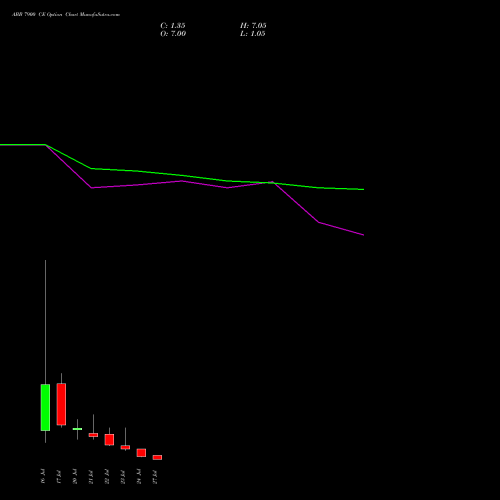
Task: Select the tall green candlestick for 16 Jul
Action: click(x=45, y=407)
